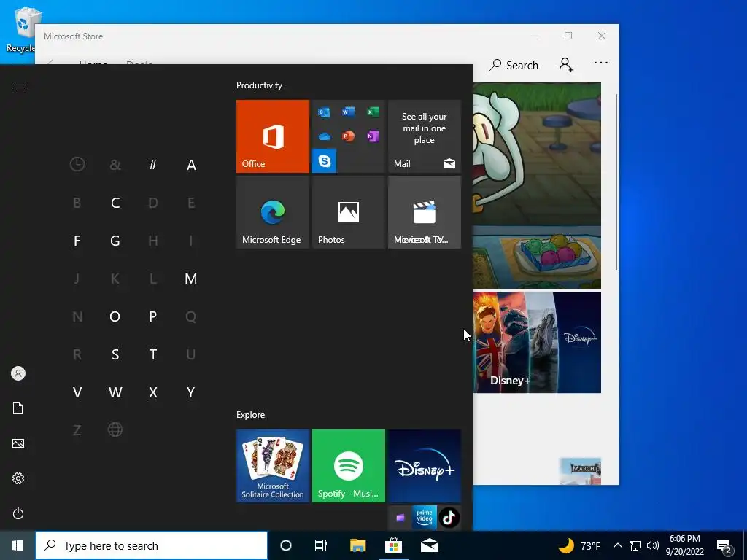Open SpongeBob featured banner in Store

tap(536, 185)
